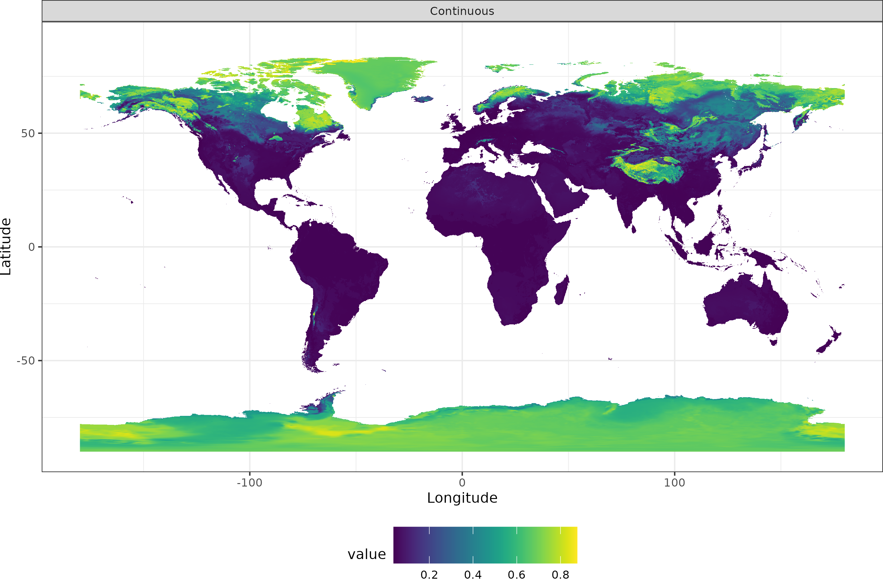This screenshot has height=588, width=883.
Task: Click the 50 latitude tick label
Action: [x=28, y=134]
